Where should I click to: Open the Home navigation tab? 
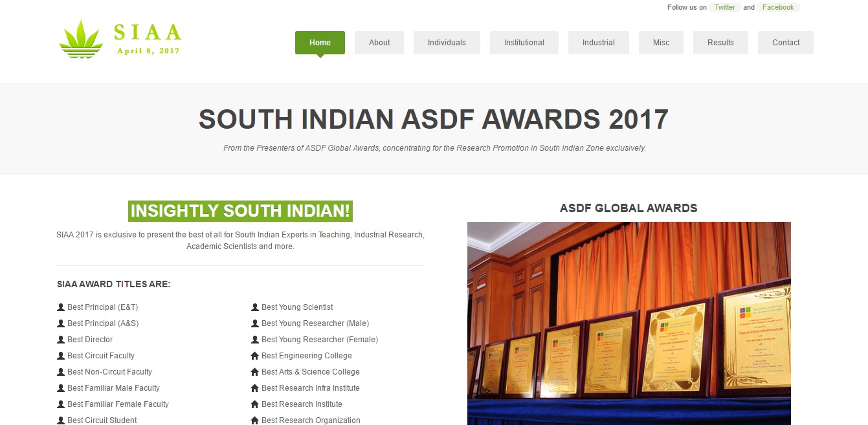[320, 43]
